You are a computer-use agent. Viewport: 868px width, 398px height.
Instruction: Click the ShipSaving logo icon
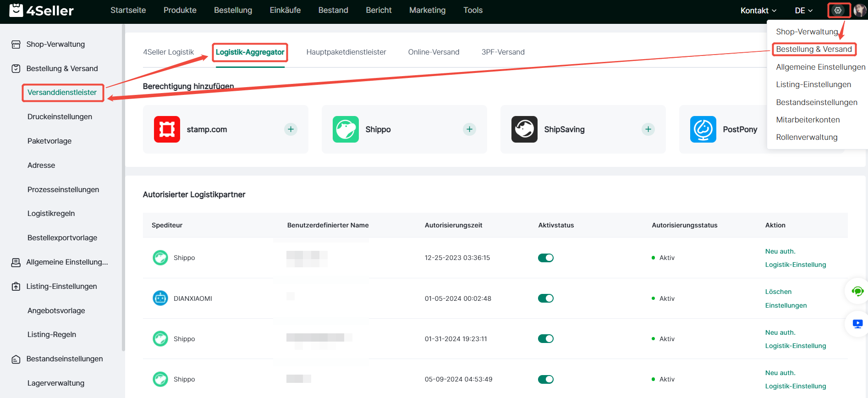point(524,129)
